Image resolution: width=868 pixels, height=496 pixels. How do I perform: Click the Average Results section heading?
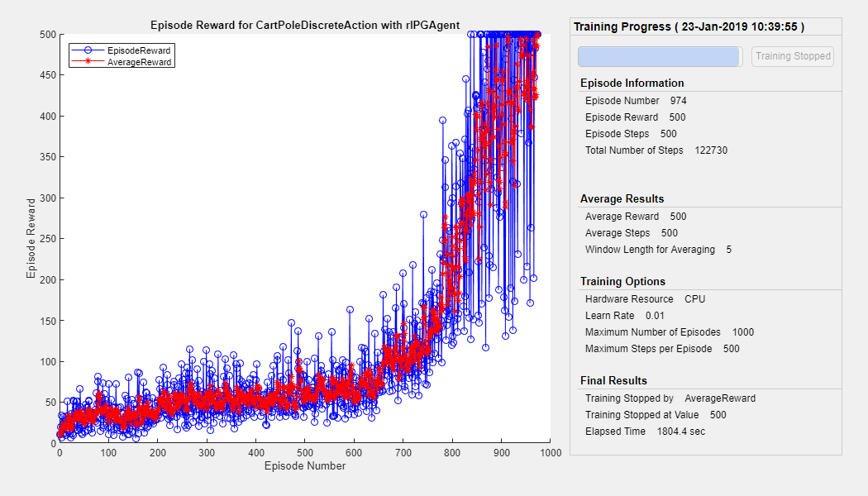click(622, 198)
